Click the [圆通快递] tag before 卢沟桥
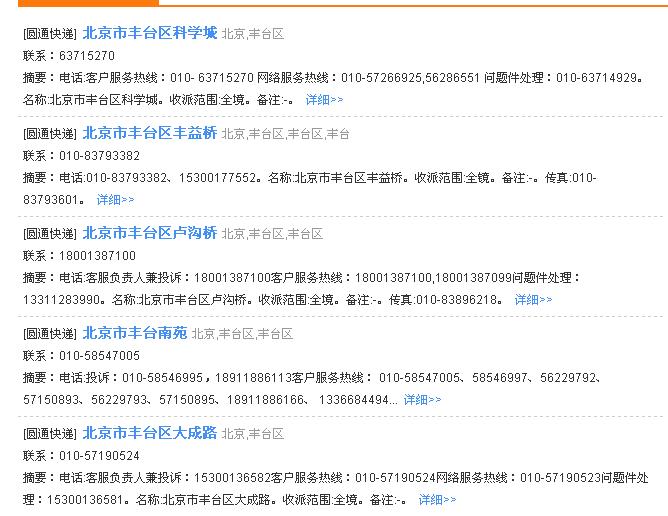 point(50,234)
